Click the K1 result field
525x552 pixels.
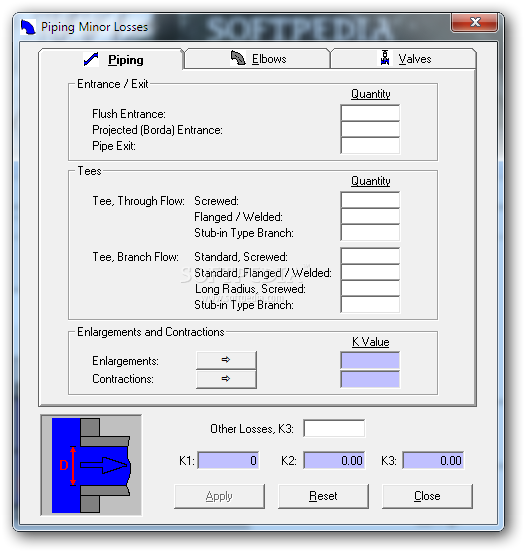coord(228,460)
